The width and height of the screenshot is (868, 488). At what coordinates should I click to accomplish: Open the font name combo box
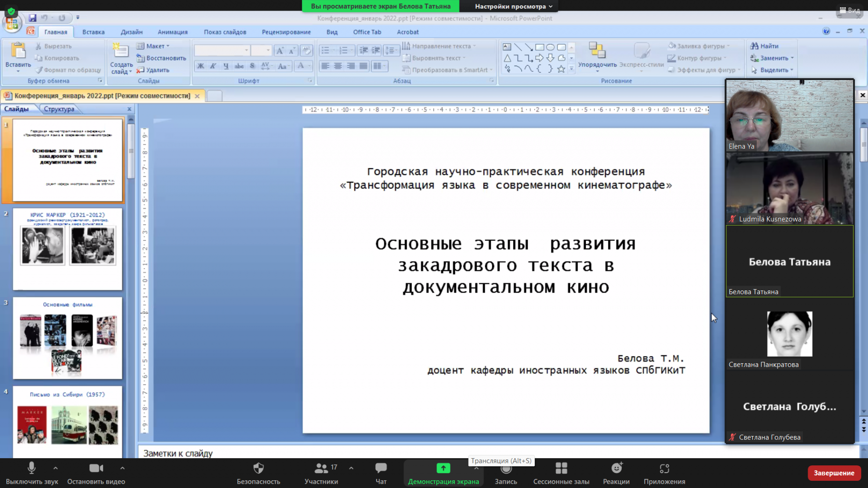222,50
